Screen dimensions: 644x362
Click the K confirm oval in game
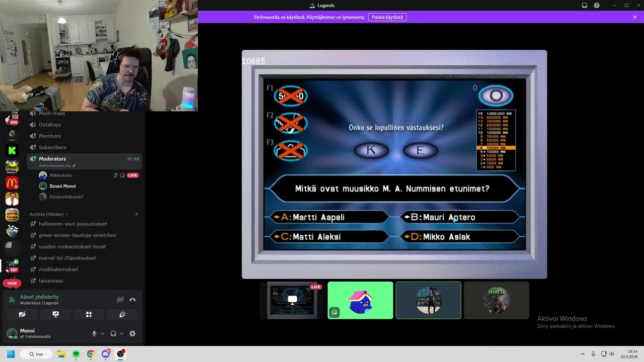(371, 150)
